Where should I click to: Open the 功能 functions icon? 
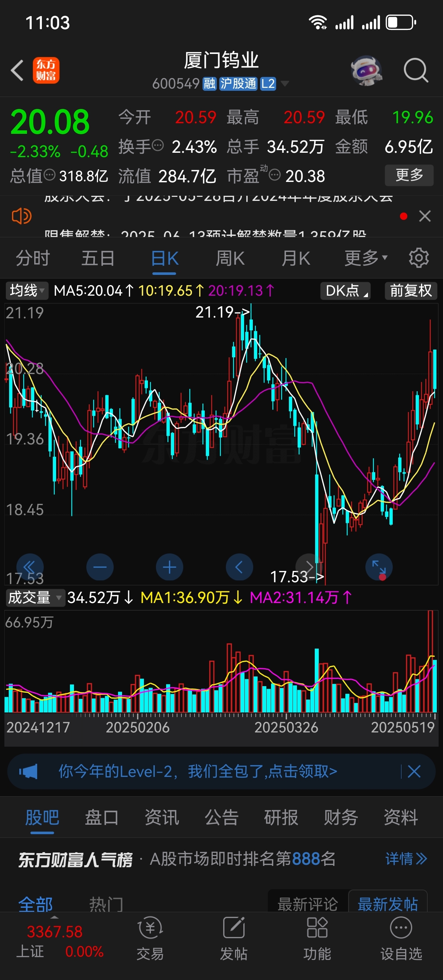click(317, 938)
